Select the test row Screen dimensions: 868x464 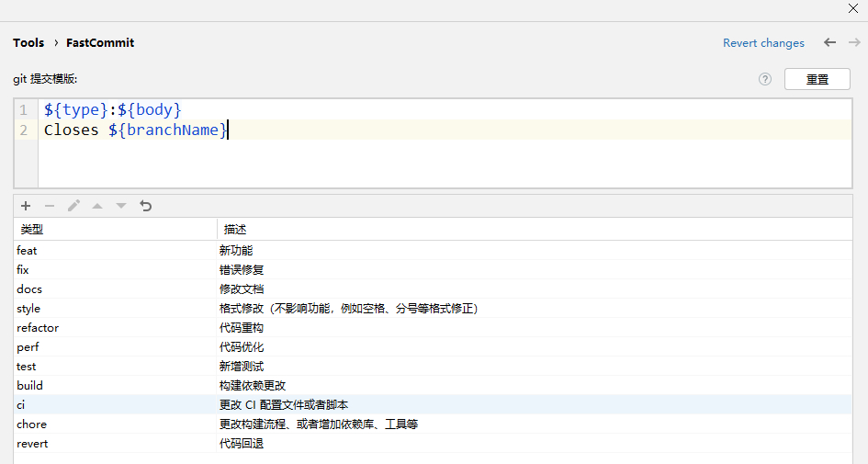click(433, 367)
